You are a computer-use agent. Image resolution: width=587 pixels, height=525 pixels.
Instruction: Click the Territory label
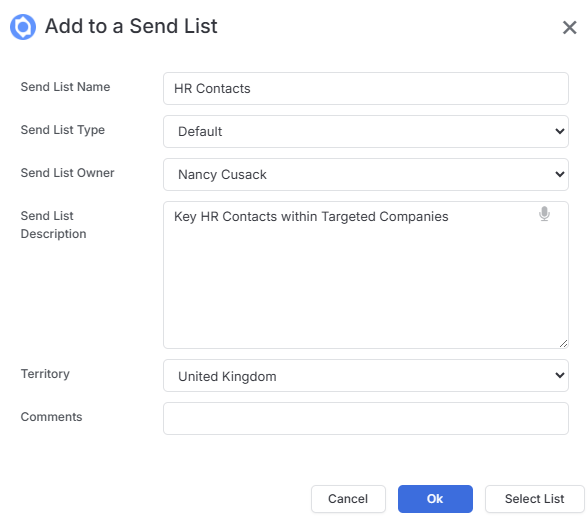tap(45, 374)
